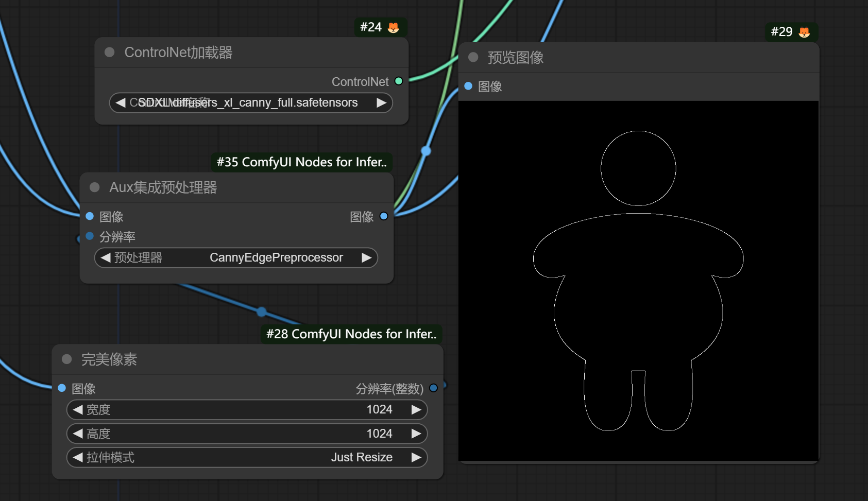The height and width of the screenshot is (501, 868).
Task: Click the reroute dot on wire above 完美像素
Action: click(262, 312)
